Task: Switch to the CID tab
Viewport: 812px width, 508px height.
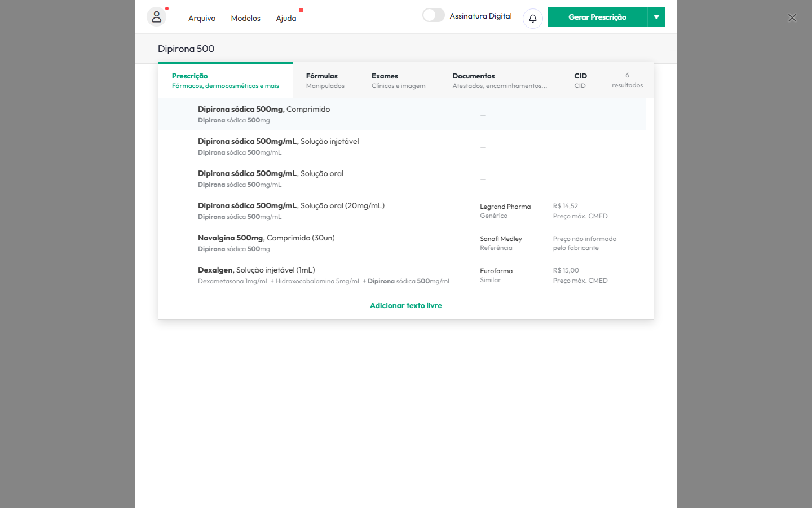Action: [x=580, y=81]
